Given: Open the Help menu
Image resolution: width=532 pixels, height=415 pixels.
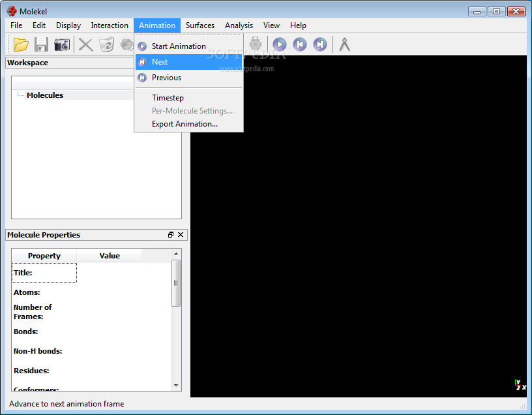Looking at the screenshot, I should (298, 25).
